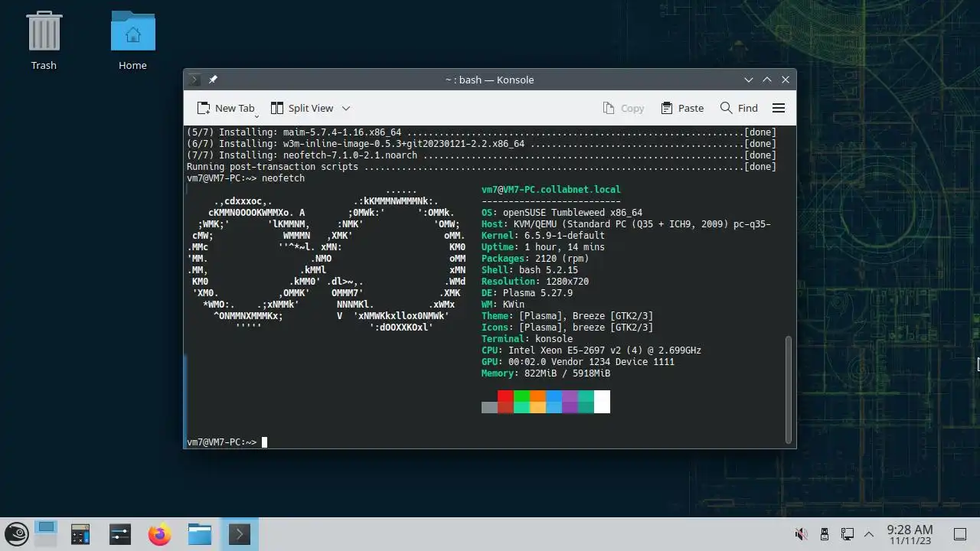Open the network connections tray icon
980x551 pixels.
coord(847,534)
